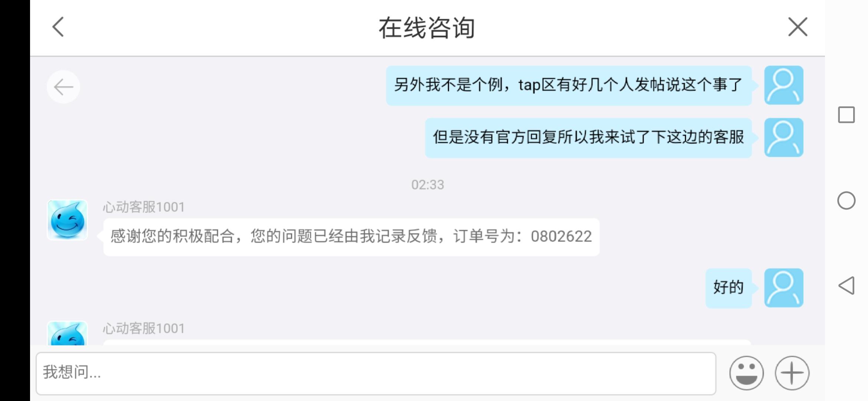Tap the 02:33 timestamp label

pos(427,185)
